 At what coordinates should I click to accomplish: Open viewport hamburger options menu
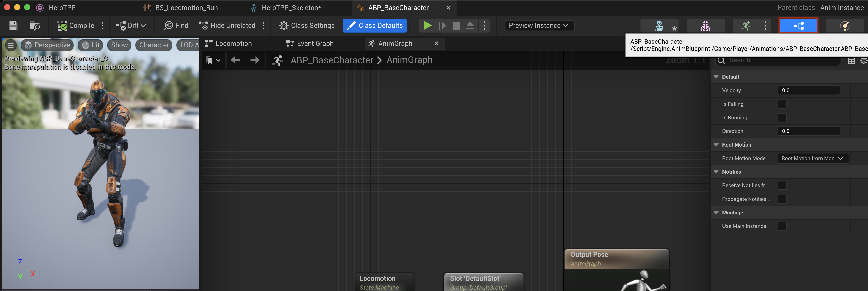point(11,45)
